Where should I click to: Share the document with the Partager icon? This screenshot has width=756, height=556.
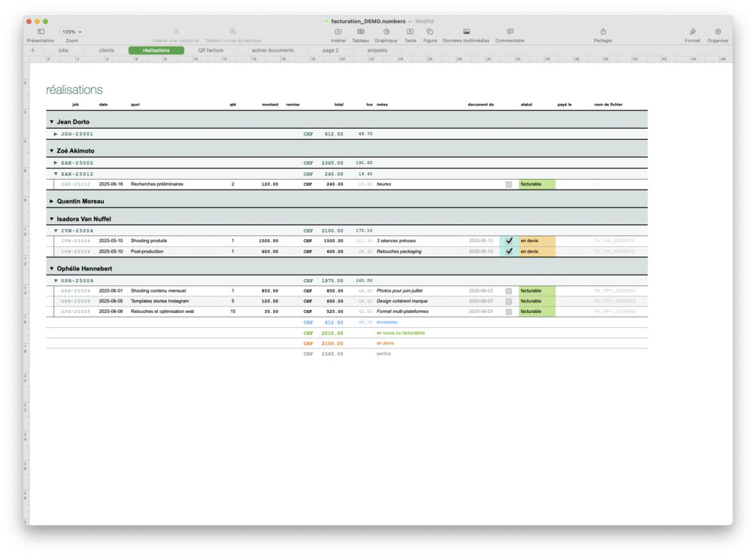tap(603, 32)
